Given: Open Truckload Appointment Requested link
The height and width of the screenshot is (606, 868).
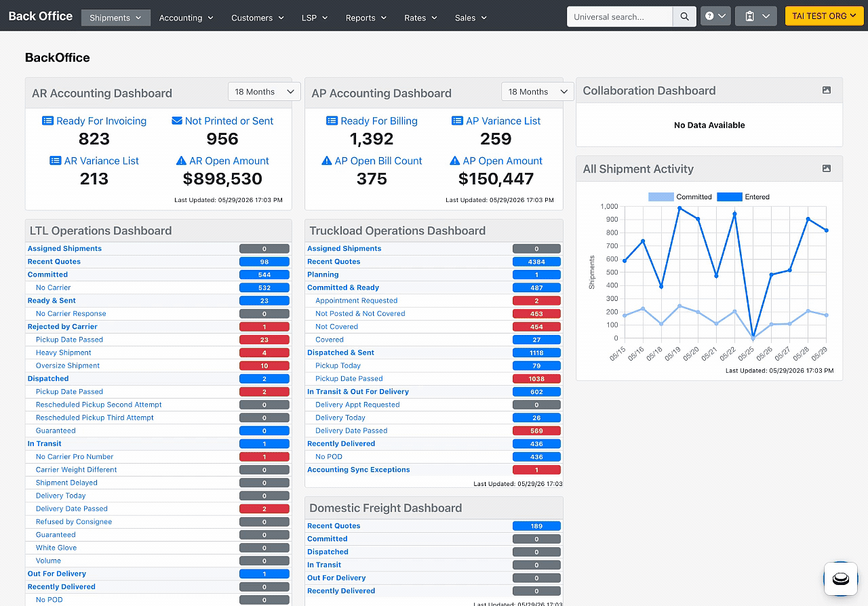Looking at the screenshot, I should [356, 301].
